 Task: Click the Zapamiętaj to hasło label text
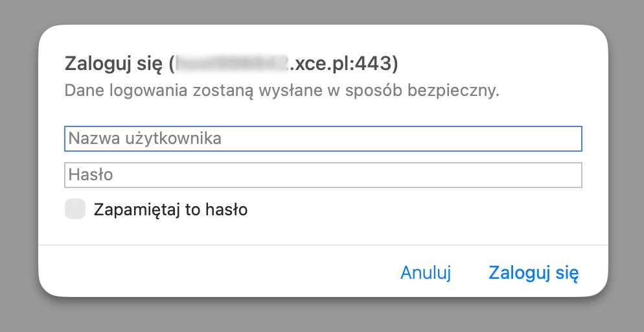click(170, 210)
